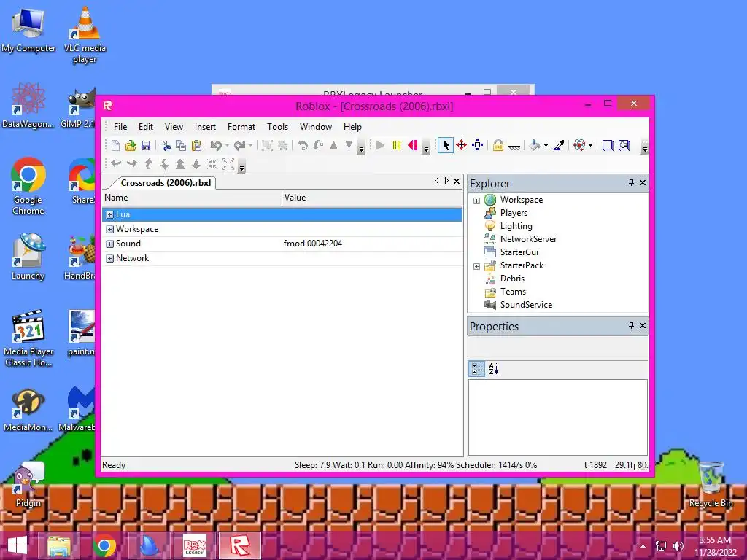The image size is (747, 560).
Task: Choose the red Move tool
Action: pos(461,145)
